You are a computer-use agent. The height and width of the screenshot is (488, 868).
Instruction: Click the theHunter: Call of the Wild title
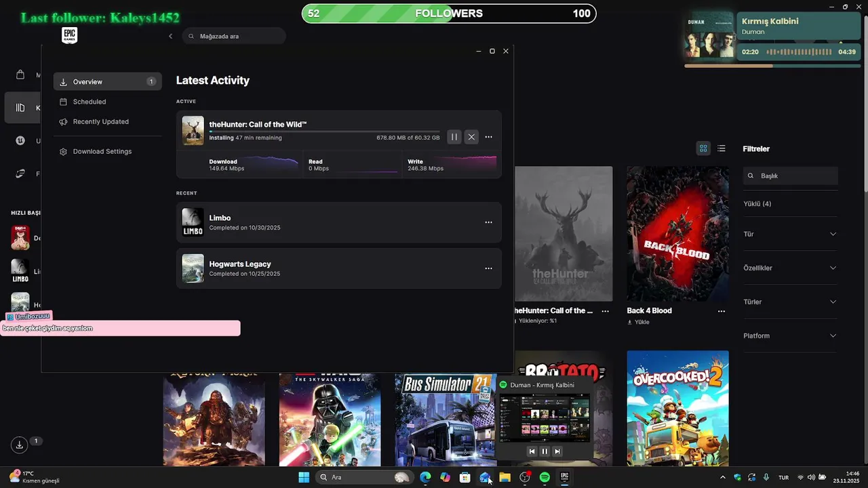pyautogui.click(x=258, y=124)
